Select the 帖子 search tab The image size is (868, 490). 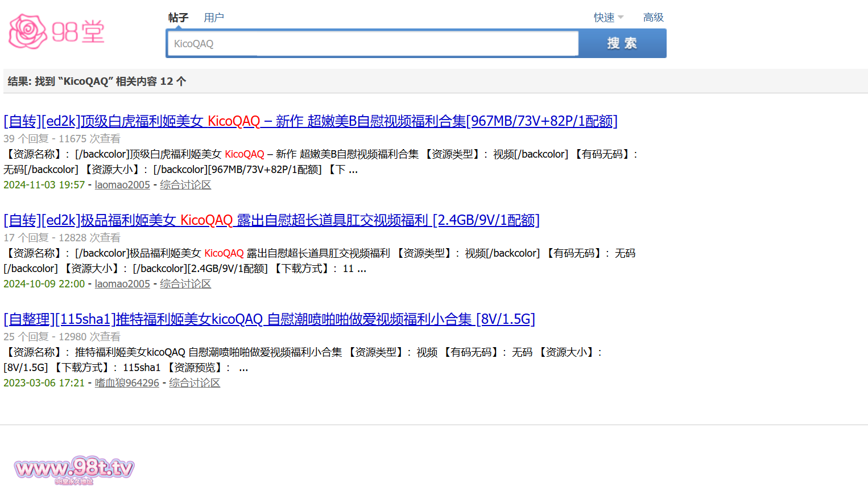(x=178, y=18)
